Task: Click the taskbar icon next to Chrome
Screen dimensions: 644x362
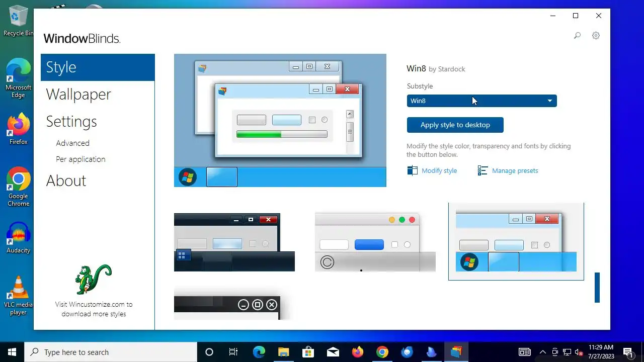Action: pyautogui.click(x=407, y=352)
